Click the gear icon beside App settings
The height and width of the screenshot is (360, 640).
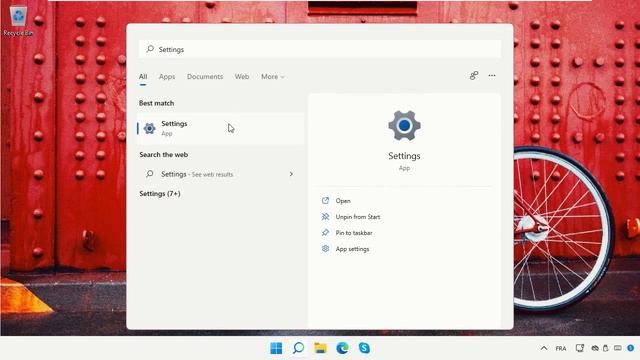coord(325,249)
